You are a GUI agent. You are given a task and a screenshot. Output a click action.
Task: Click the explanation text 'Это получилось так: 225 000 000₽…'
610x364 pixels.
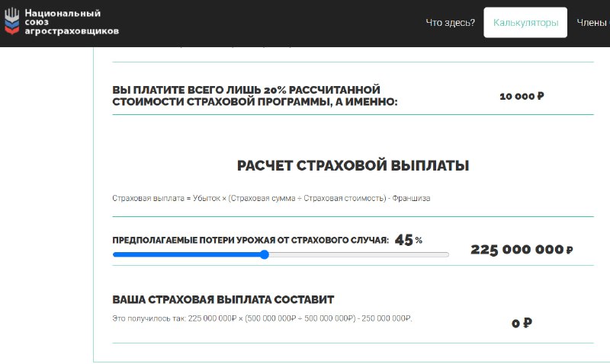click(x=262, y=318)
